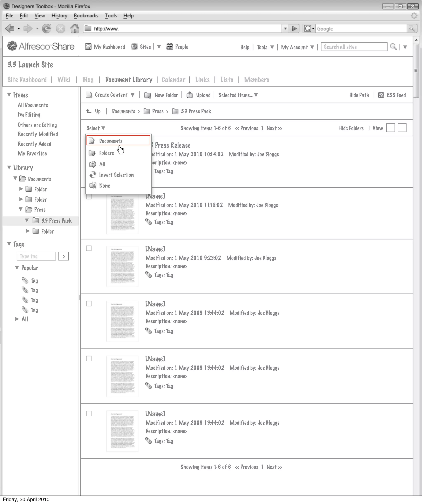The height and width of the screenshot is (504, 422).
Task: Tick checkbox of 9:23:02 modified document
Action: point(89,248)
